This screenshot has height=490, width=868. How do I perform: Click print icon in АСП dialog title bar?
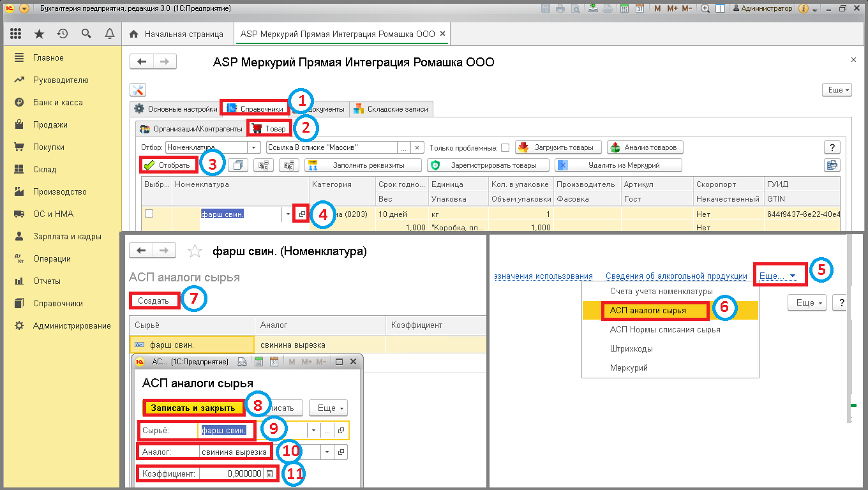(242, 362)
